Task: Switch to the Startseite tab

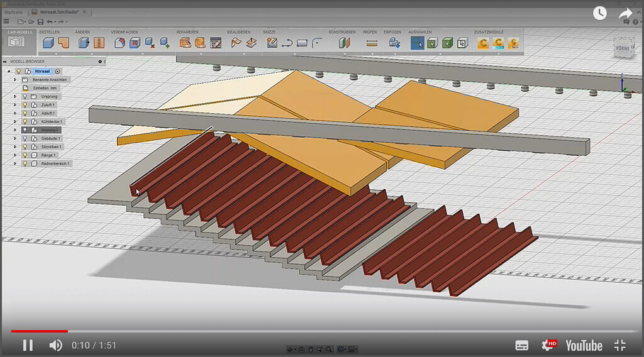Action: (x=13, y=12)
